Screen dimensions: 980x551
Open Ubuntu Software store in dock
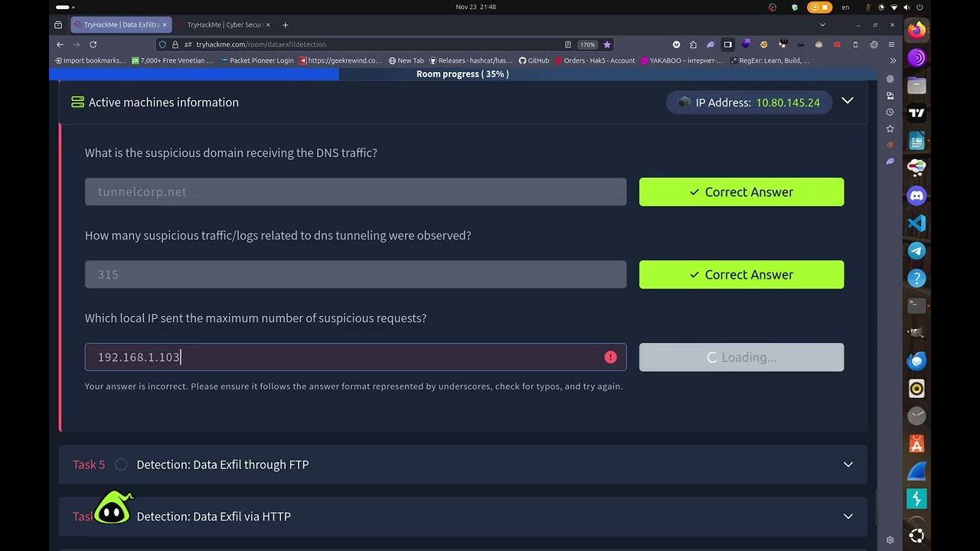click(916, 443)
